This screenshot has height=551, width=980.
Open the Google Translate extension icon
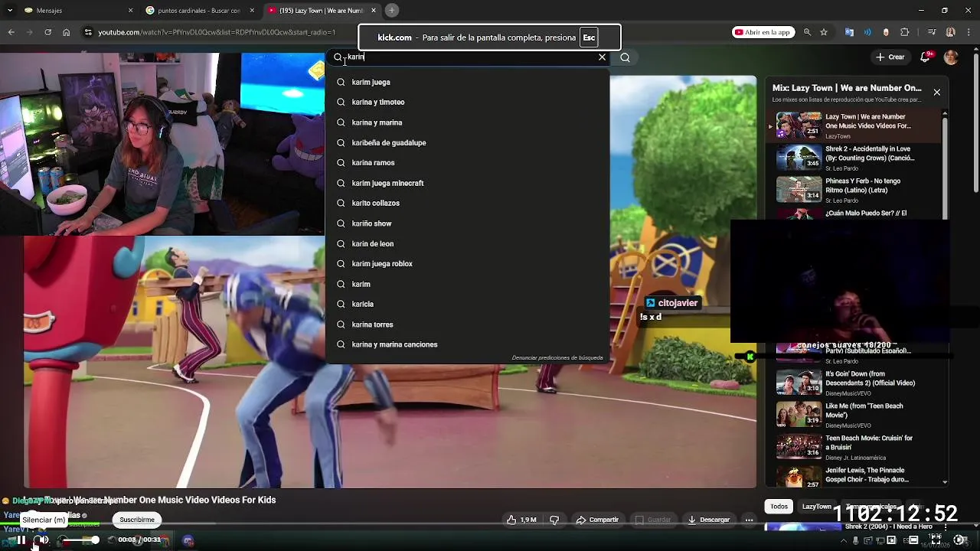click(849, 32)
